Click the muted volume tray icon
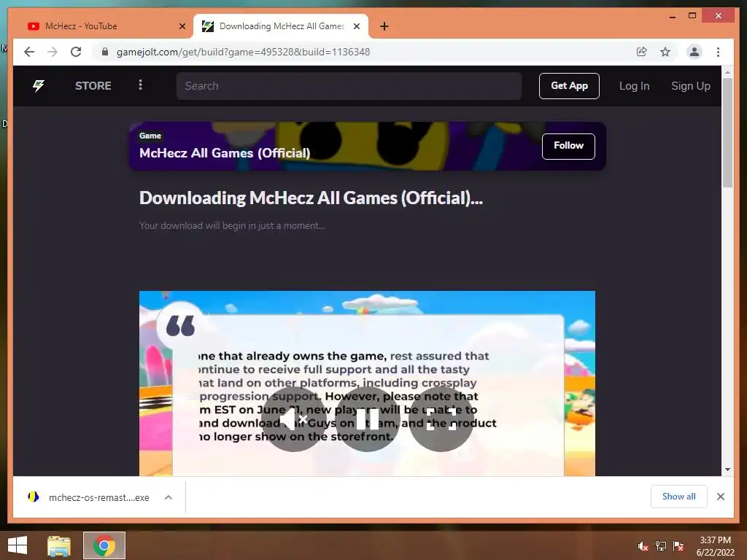The width and height of the screenshot is (747, 560). (643, 546)
